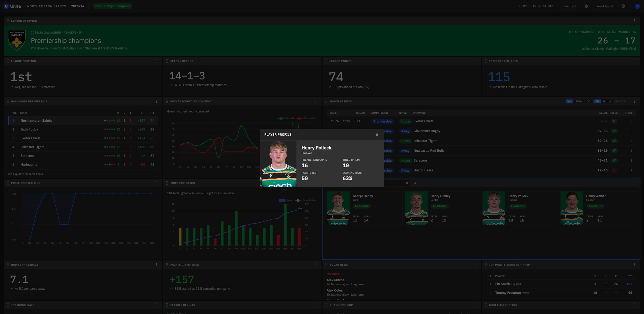This screenshot has width=644, height=314.
Task: Select the Bath Rugby table row
Action: pos(83,129)
